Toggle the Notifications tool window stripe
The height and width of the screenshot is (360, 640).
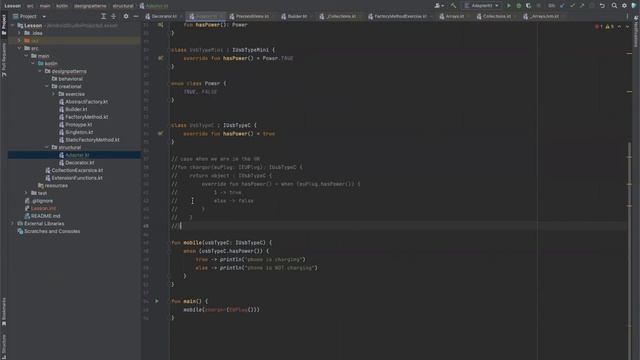636,32
